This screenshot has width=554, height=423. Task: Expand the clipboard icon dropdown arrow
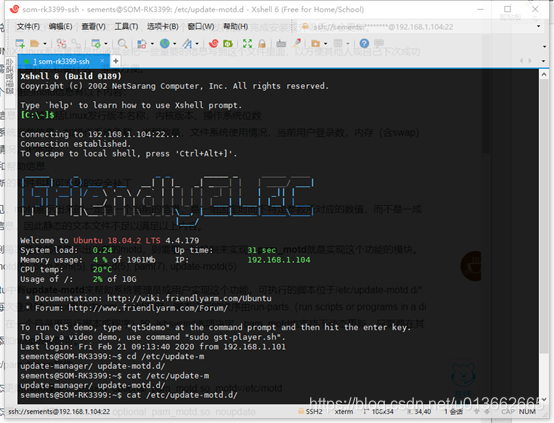[x=152, y=44]
